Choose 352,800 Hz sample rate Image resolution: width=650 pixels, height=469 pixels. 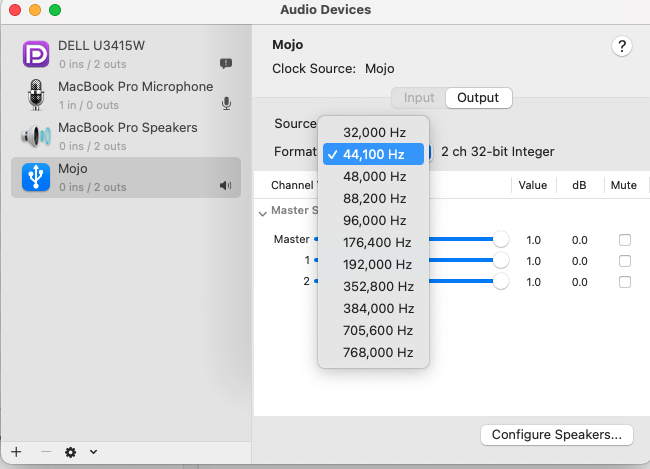373,287
